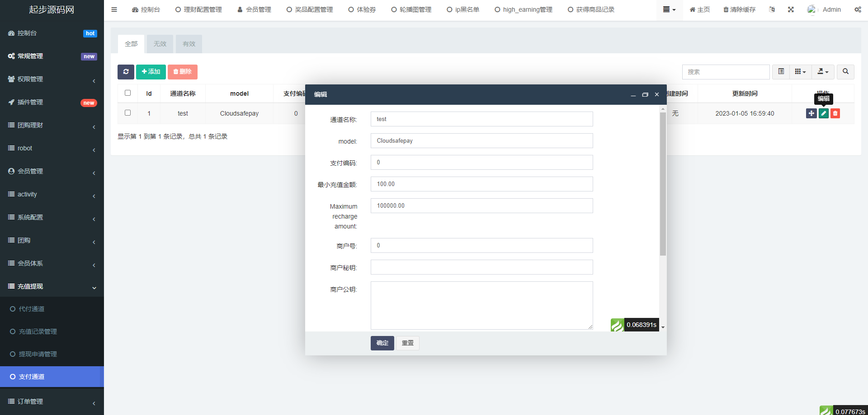This screenshot has height=415, width=868.
Task: Check the select-all header checkbox
Action: [127, 93]
